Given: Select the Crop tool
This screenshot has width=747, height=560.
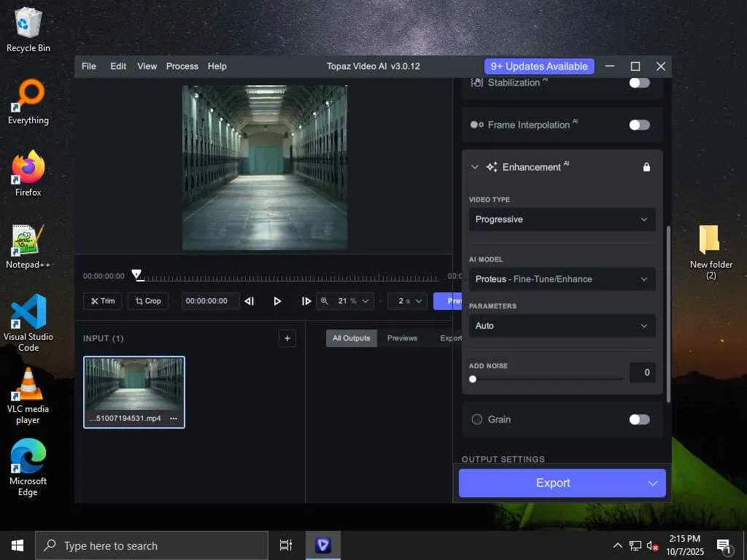Looking at the screenshot, I should pyautogui.click(x=148, y=301).
